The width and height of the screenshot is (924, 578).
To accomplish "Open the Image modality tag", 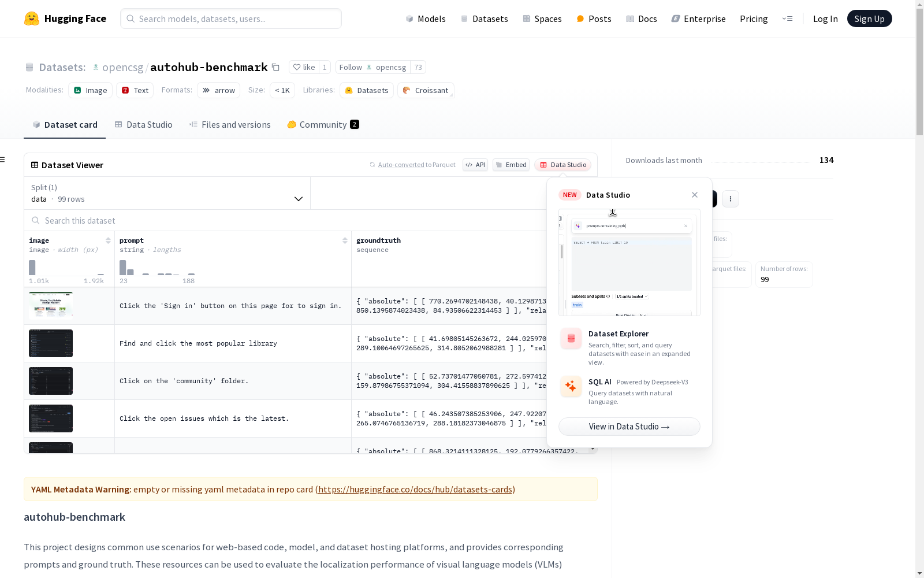I will (91, 90).
